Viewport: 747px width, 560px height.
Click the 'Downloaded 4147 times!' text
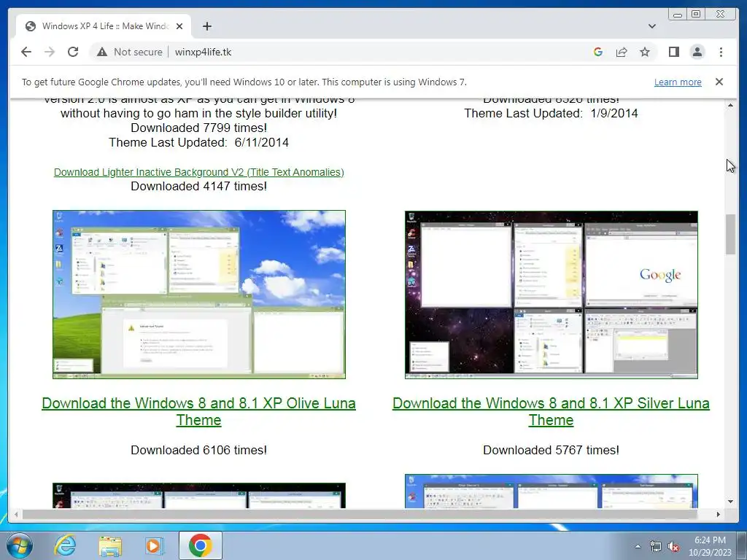[198, 186]
